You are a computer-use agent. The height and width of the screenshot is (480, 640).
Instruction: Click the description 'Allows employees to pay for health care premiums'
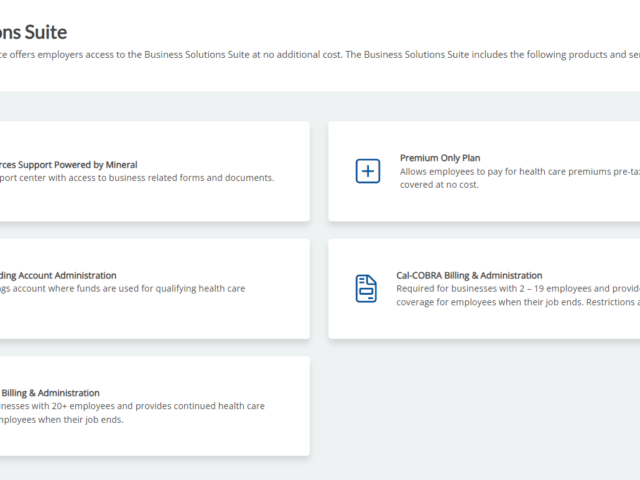[x=520, y=172]
